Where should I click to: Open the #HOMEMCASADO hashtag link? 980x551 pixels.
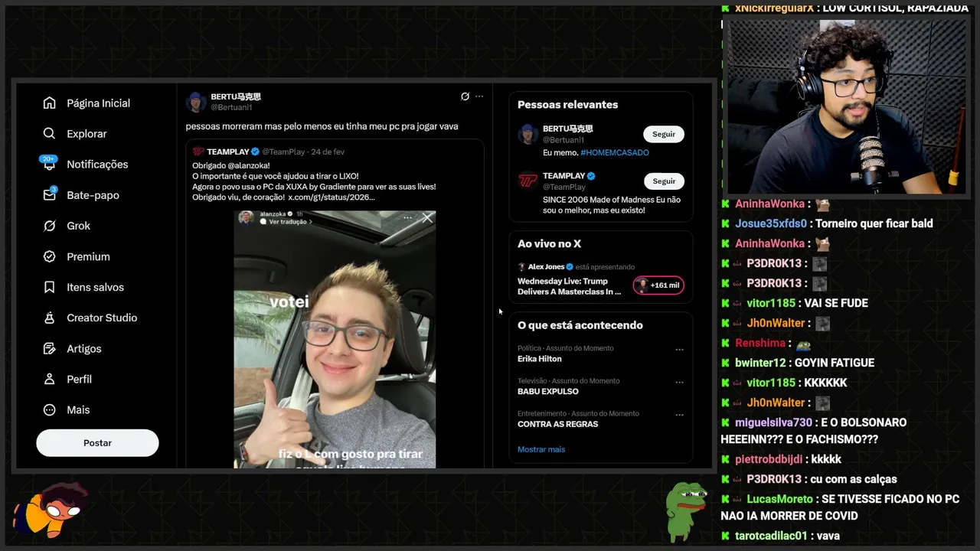tap(615, 152)
